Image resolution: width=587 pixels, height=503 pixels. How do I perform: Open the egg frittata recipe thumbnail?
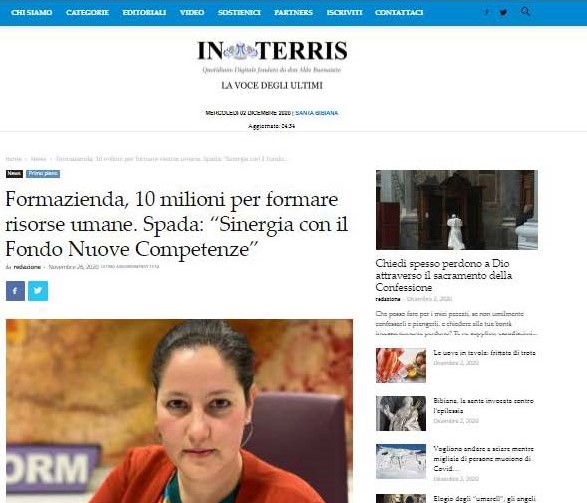pos(401,366)
